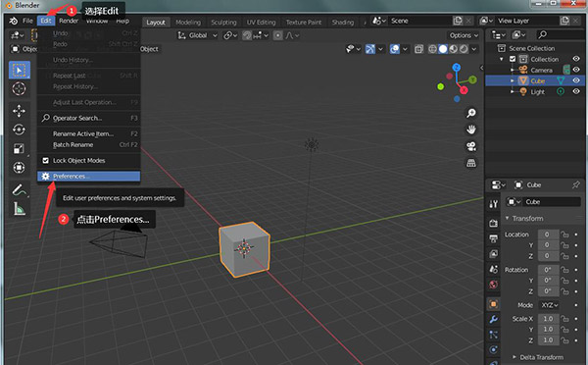Toggle viewport overlays button
Screen dimensions: 588x365
(395, 49)
